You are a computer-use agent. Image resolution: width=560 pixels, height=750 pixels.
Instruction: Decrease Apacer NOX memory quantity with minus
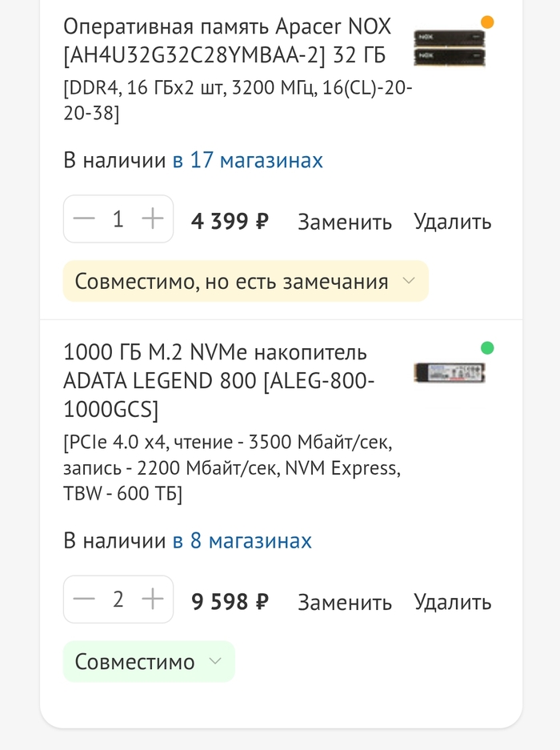pos(84,219)
